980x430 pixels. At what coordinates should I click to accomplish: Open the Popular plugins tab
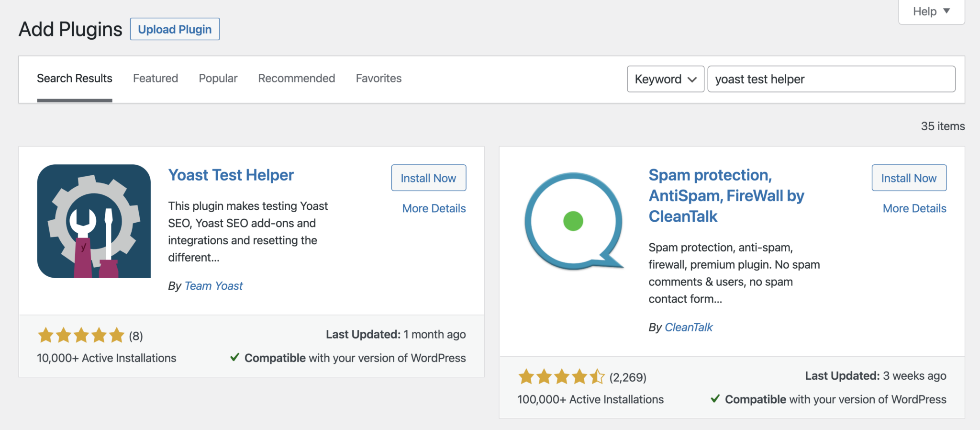point(218,78)
